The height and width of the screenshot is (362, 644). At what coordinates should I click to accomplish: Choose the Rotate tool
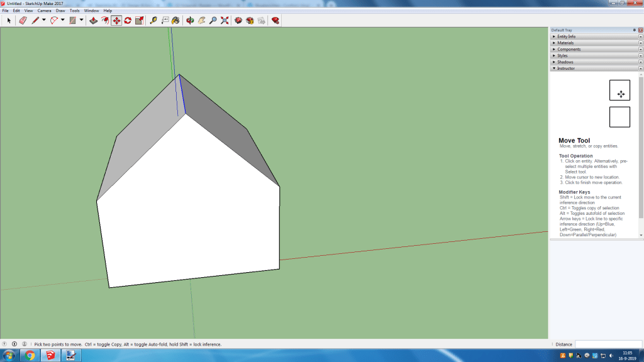coord(128,20)
